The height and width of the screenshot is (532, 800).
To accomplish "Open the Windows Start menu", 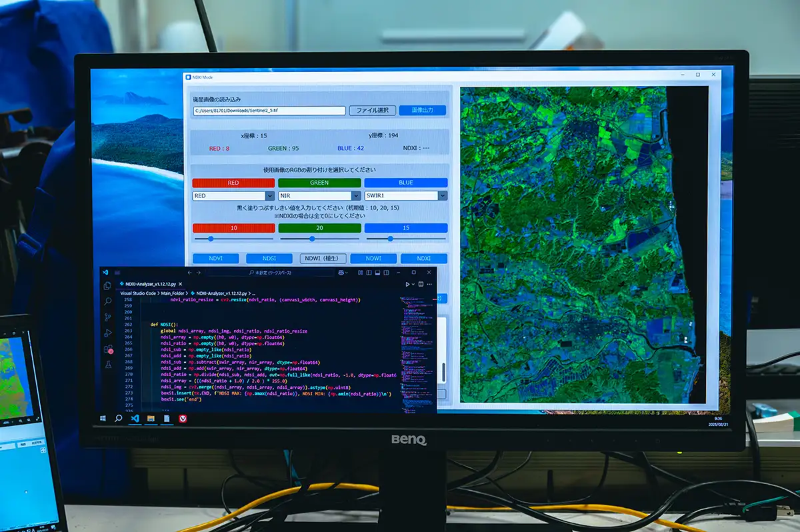I will coord(102,418).
